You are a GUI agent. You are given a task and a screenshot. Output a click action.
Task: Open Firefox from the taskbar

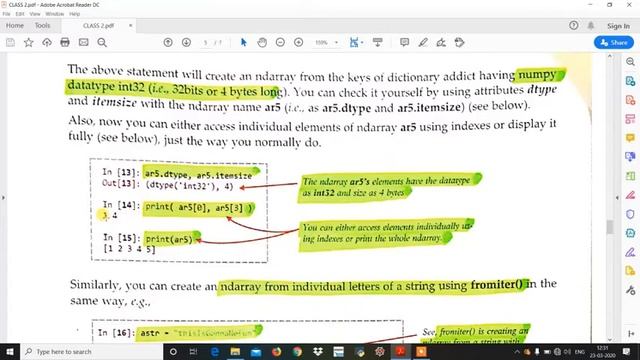[276, 351]
